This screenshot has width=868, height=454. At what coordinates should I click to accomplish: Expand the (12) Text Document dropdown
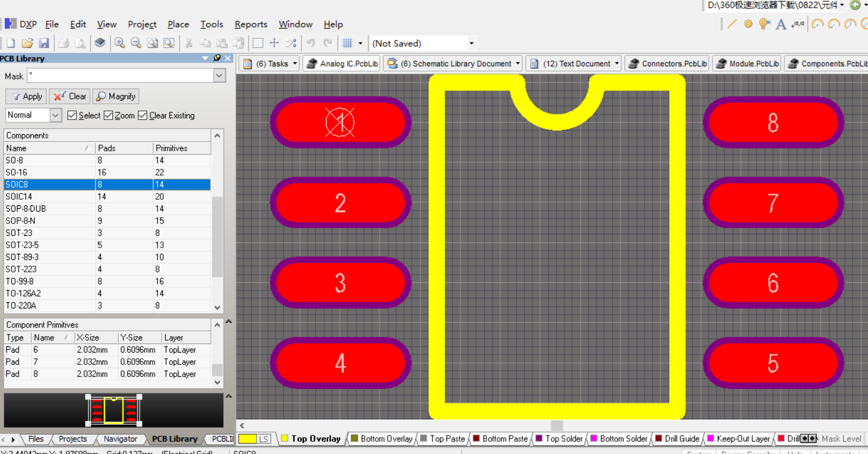(x=617, y=64)
